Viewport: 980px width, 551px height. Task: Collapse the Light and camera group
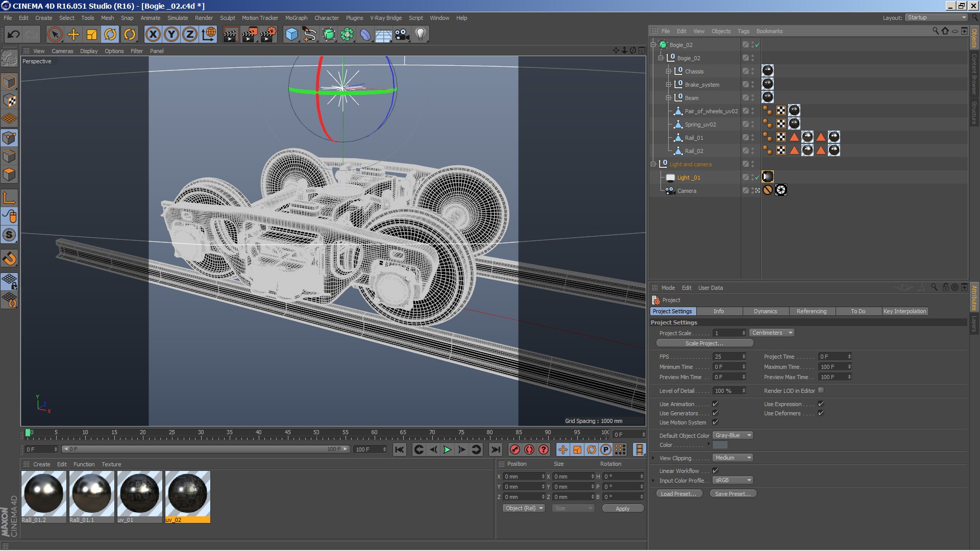pos(653,164)
